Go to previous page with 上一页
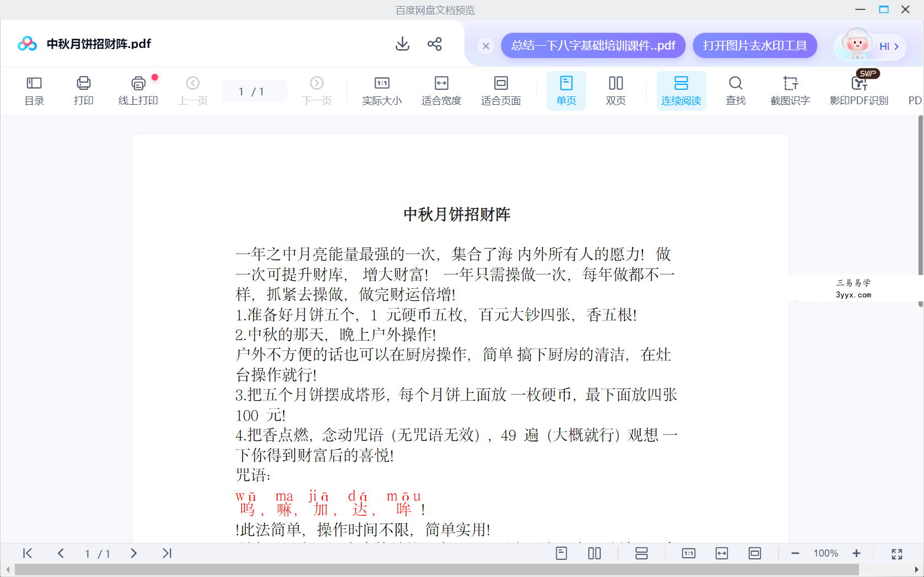The width and height of the screenshot is (924, 577). (x=193, y=91)
